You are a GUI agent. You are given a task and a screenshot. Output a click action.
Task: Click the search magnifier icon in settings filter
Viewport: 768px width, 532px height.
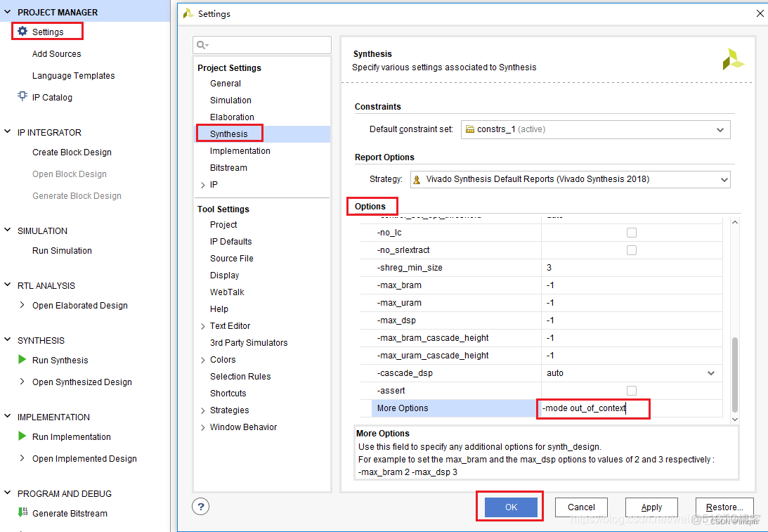[x=202, y=45]
